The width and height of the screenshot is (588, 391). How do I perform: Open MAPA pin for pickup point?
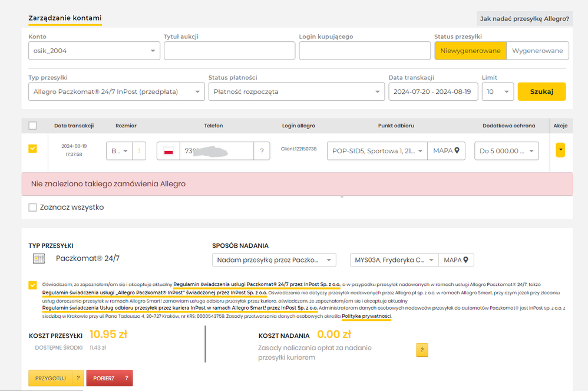click(x=446, y=151)
